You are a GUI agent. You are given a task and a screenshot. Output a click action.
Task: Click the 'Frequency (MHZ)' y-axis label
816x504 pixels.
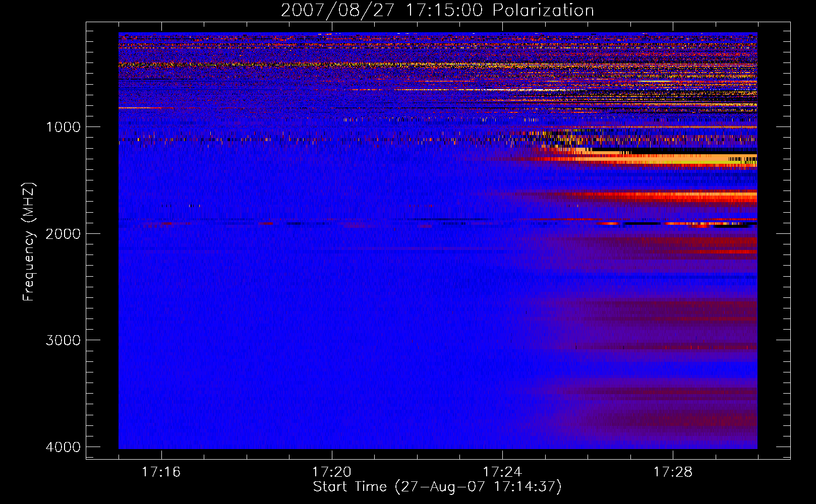[29, 241]
